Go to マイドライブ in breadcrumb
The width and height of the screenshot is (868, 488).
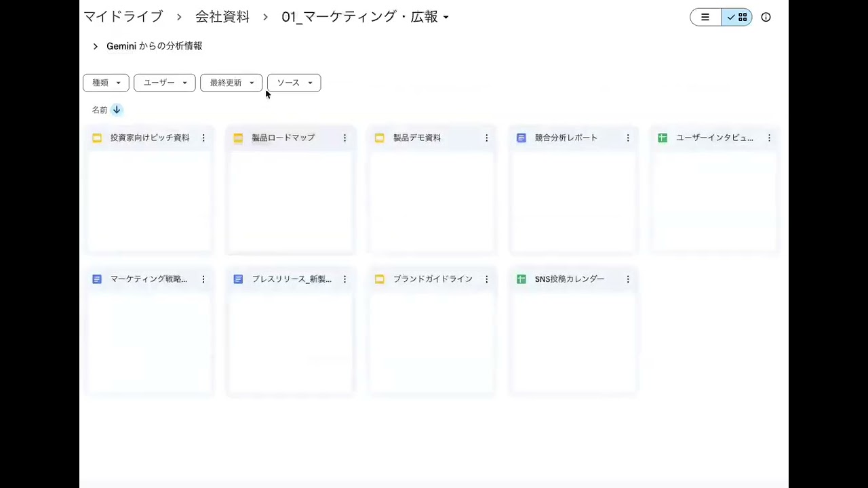coord(123,17)
